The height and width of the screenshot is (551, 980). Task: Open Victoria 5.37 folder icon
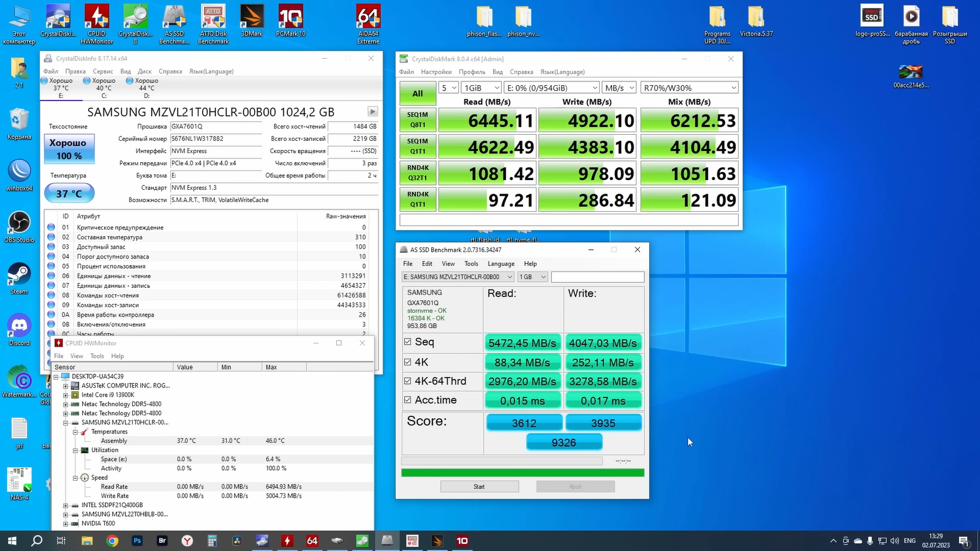click(756, 18)
